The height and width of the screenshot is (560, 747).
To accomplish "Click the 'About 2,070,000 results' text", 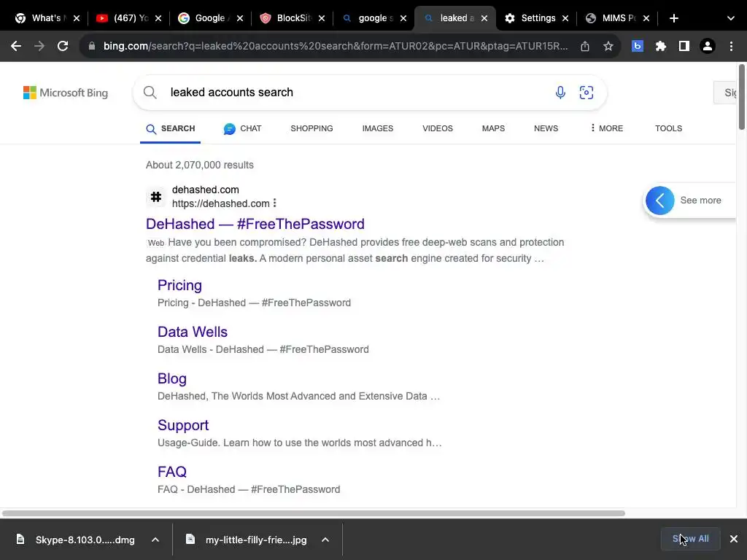I will pyautogui.click(x=200, y=165).
